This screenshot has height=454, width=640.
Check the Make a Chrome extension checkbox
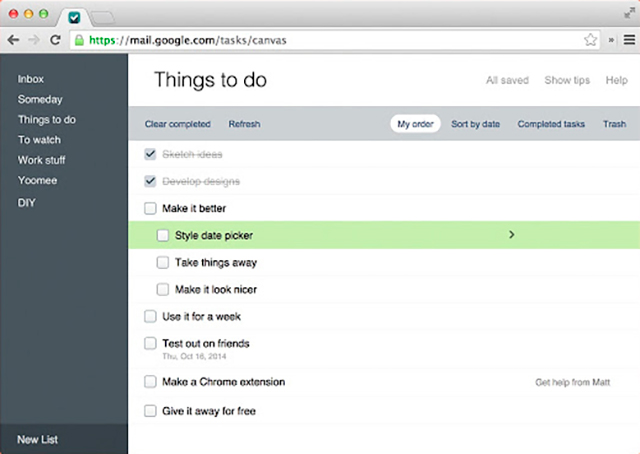(x=150, y=382)
